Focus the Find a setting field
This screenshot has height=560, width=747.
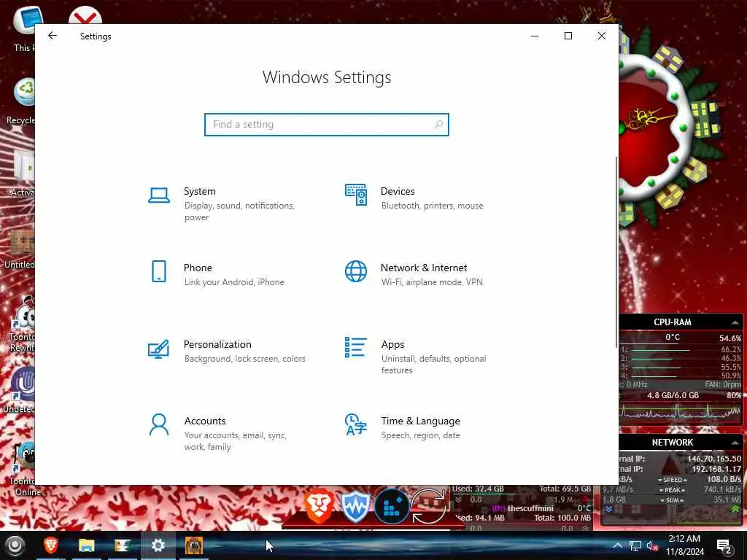coord(326,124)
